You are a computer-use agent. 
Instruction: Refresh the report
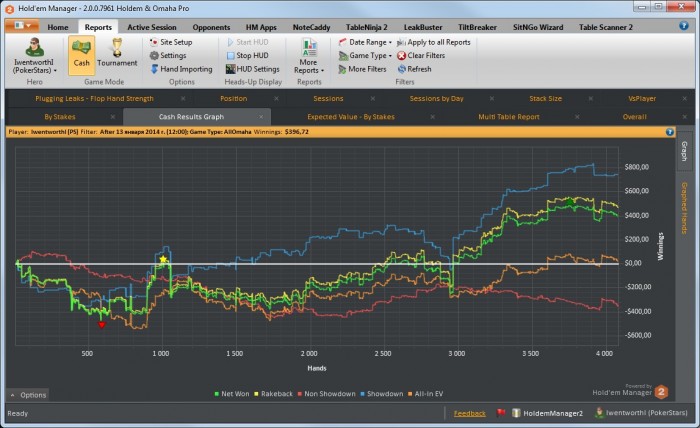414,69
